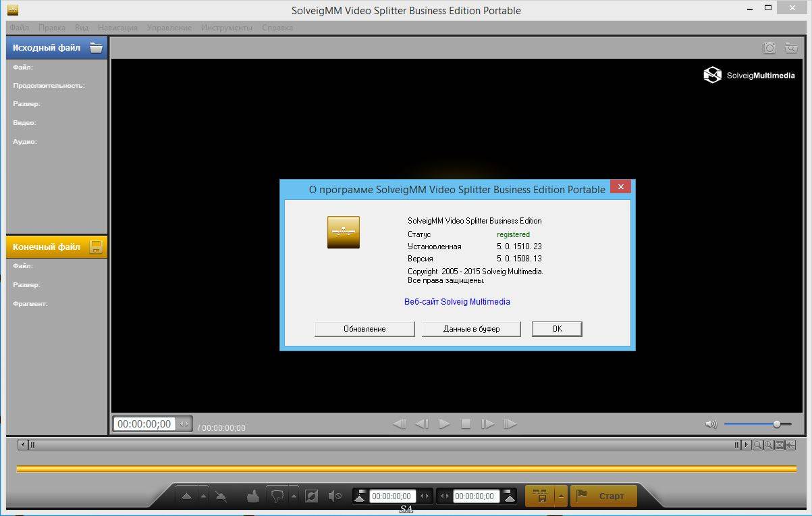812x516 pixels.
Task: Click the Старт button
Action: tap(603, 496)
